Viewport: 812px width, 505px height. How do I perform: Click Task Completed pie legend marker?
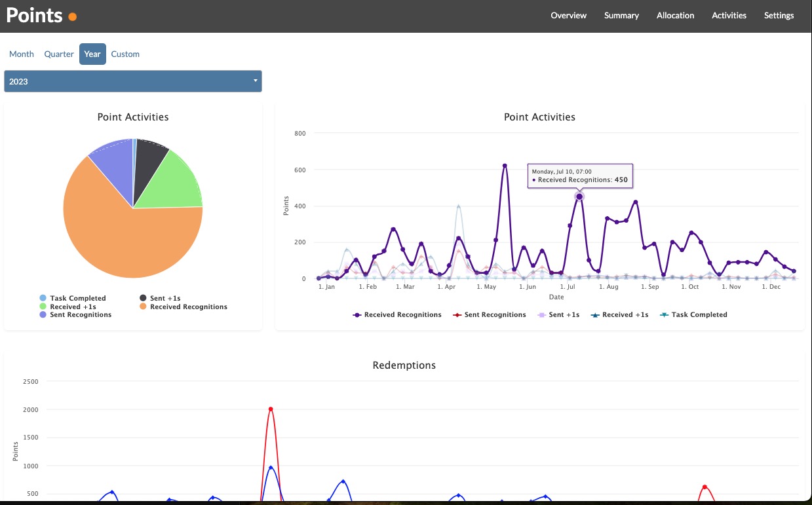tap(43, 299)
